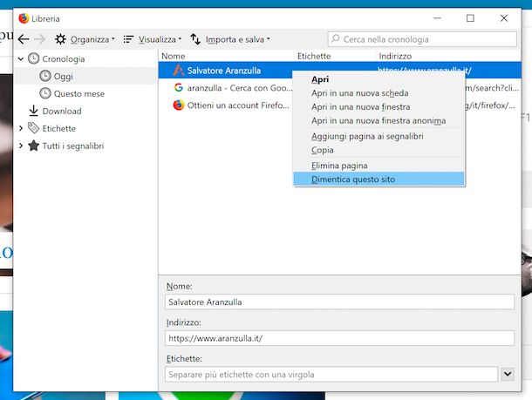Click the download arrow icon
Image resolution: width=532 pixels, height=400 pixels.
(x=34, y=111)
